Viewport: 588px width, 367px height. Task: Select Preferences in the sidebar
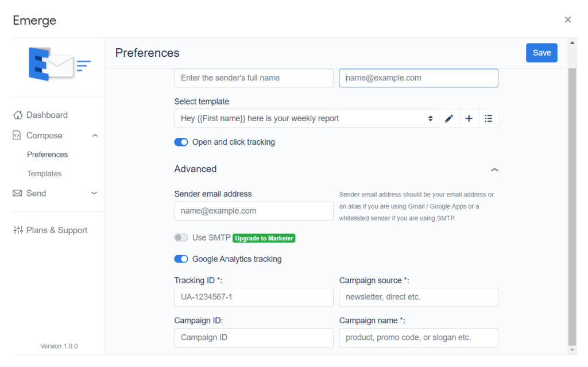[47, 154]
